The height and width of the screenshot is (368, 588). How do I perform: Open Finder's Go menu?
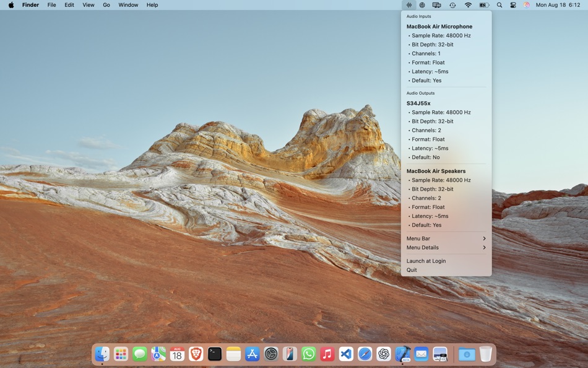click(106, 4)
